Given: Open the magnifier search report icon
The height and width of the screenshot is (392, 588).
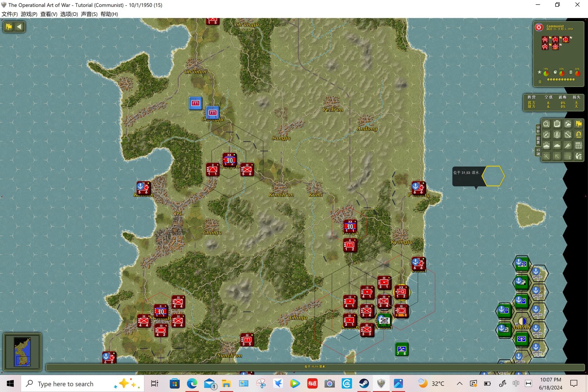Looking at the screenshot, I should pyautogui.click(x=546, y=124).
